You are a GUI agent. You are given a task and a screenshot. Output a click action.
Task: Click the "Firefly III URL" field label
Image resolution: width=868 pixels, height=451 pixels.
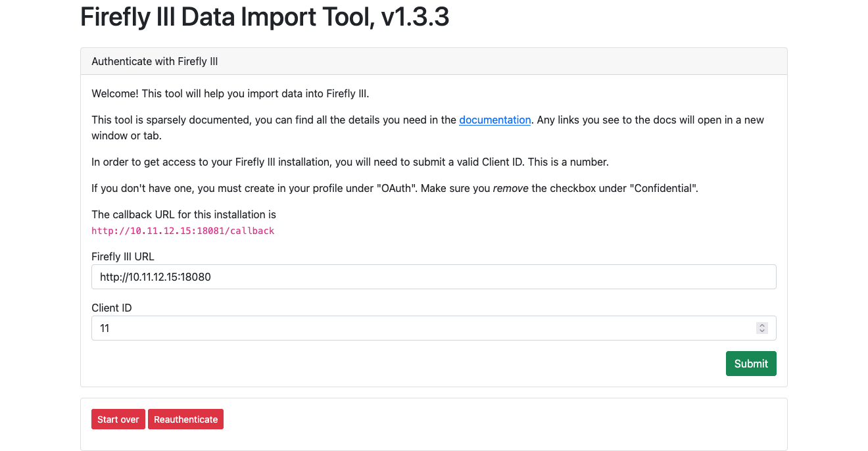click(x=123, y=256)
